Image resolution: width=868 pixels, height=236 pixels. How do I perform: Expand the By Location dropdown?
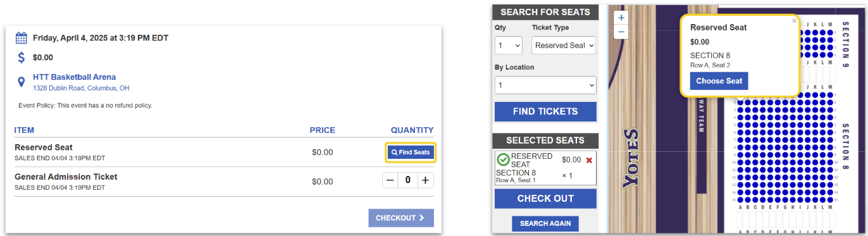pyautogui.click(x=545, y=85)
